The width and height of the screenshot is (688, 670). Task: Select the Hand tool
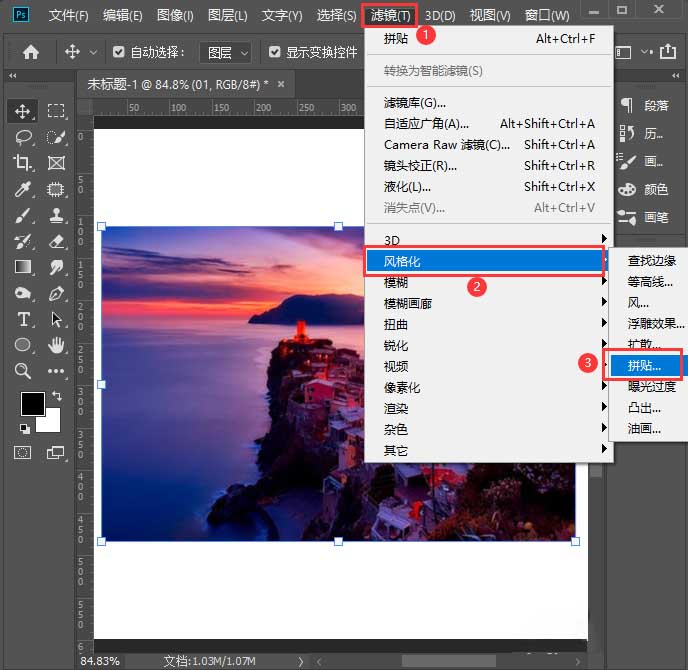pos(56,345)
